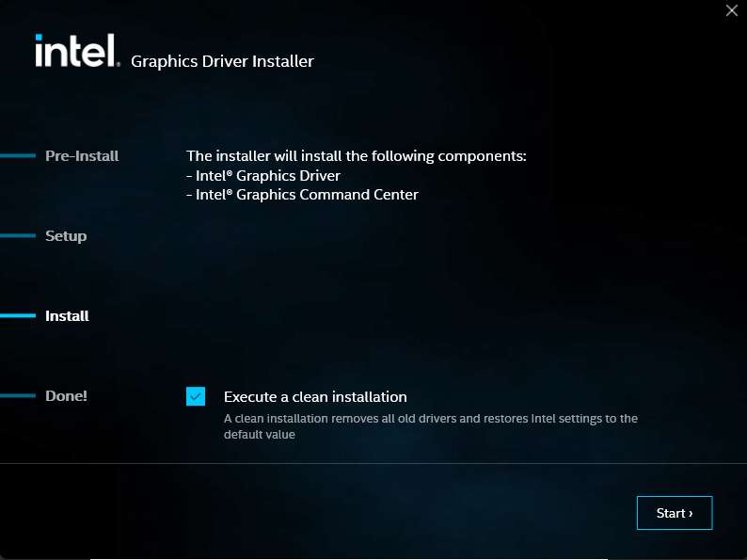Click the arrow chevron on the Start button
Screen dimensions: 747x560
tap(691, 514)
